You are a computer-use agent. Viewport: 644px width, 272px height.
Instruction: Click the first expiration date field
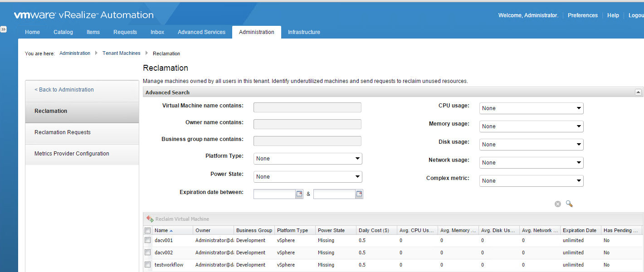click(x=275, y=194)
